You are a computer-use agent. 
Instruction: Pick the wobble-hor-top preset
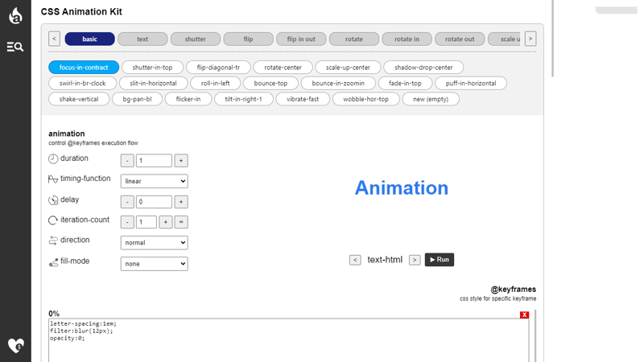coord(366,99)
